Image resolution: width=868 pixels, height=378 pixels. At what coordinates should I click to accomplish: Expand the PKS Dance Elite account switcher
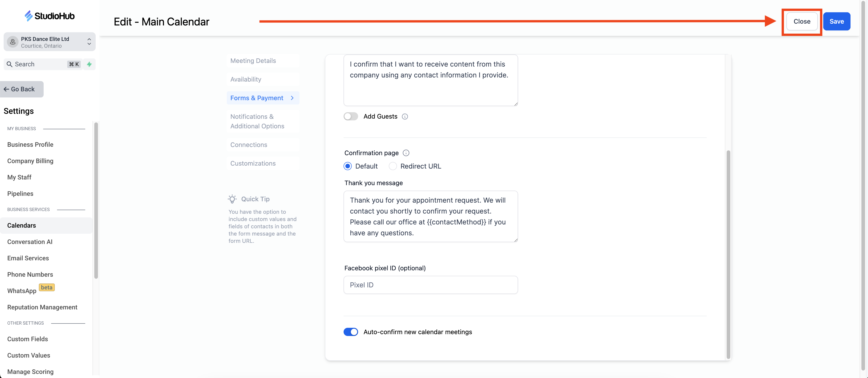[x=89, y=42]
